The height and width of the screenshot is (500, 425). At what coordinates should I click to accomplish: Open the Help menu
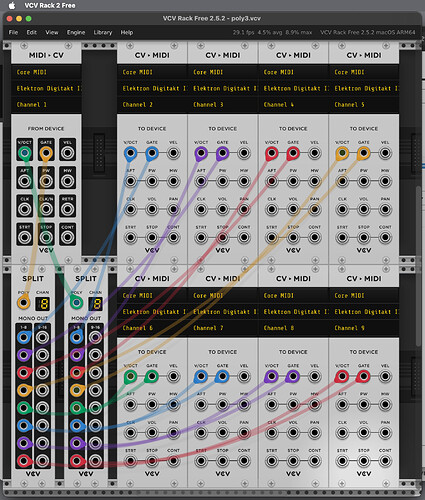point(127,32)
